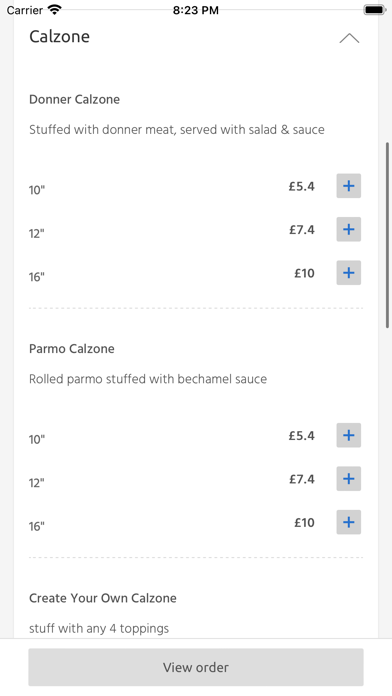Select the Parmo Calzone title

click(72, 348)
